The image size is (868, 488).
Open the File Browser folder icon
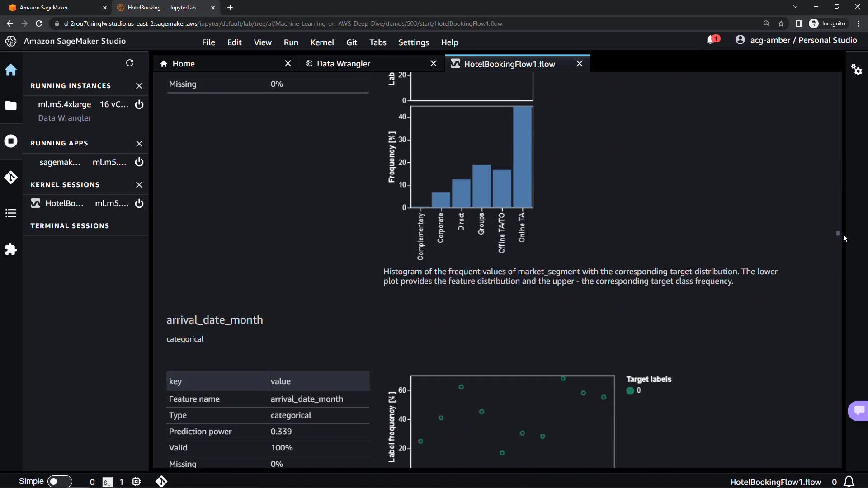pyautogui.click(x=11, y=106)
